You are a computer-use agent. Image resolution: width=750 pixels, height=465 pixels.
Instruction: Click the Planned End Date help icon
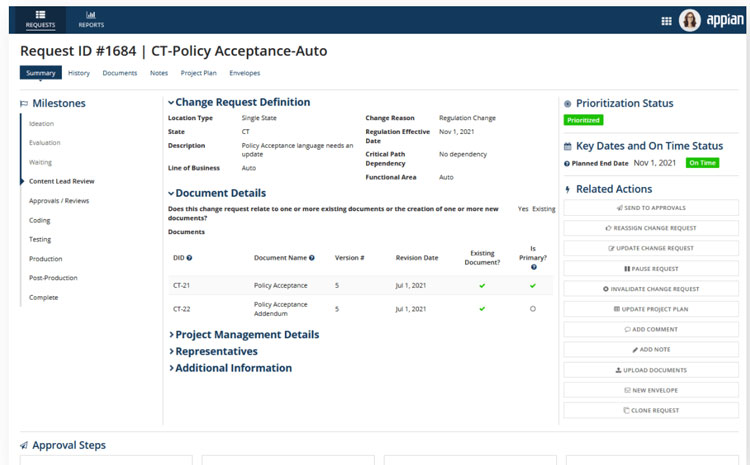pos(567,163)
